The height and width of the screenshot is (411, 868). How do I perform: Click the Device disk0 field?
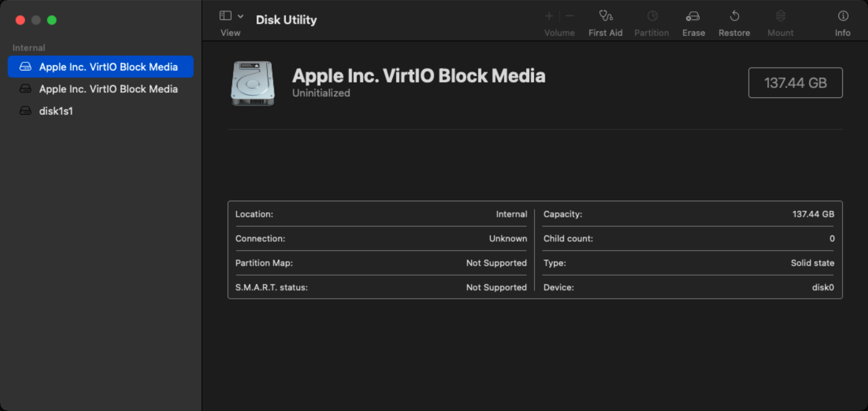coord(559,287)
